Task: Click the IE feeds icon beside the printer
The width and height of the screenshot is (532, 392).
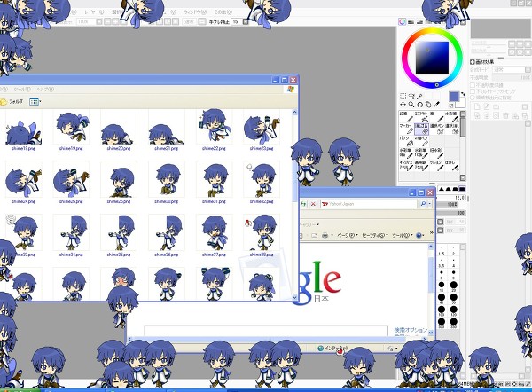Action: [x=314, y=235]
